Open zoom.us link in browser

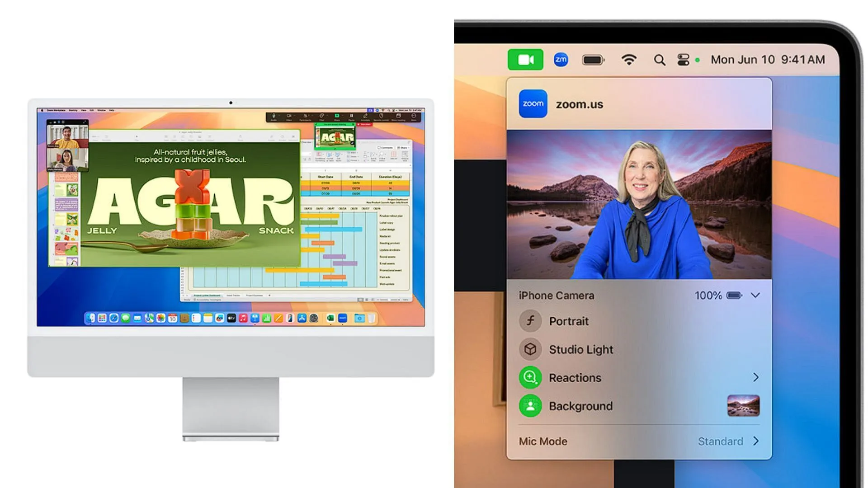579,103
